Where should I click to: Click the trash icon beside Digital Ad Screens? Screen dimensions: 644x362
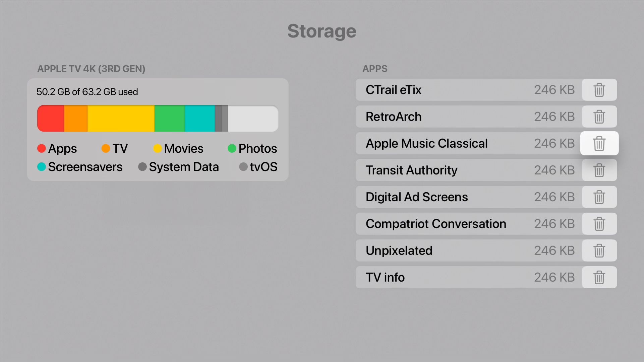pyautogui.click(x=599, y=197)
